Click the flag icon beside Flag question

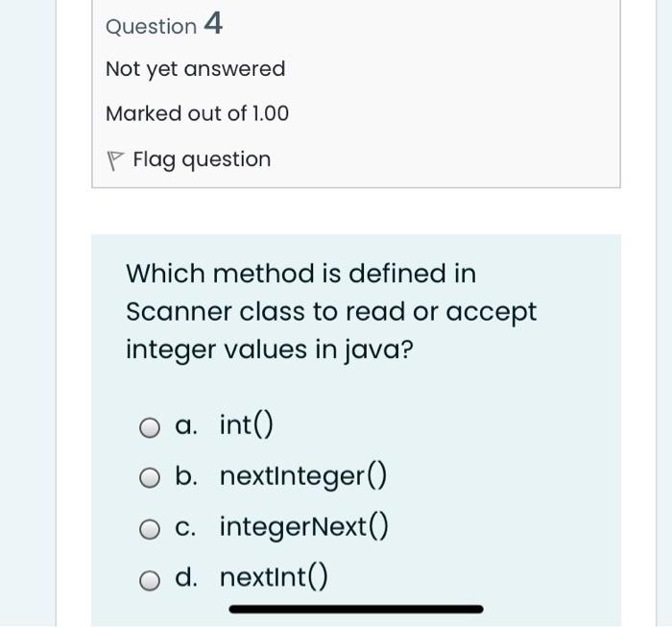coord(115,160)
